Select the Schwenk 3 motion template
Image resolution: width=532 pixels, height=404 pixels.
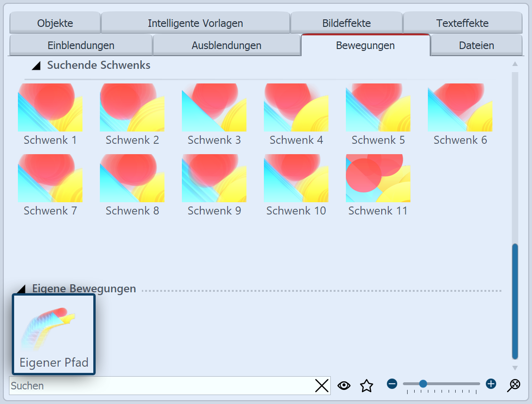[214, 107]
